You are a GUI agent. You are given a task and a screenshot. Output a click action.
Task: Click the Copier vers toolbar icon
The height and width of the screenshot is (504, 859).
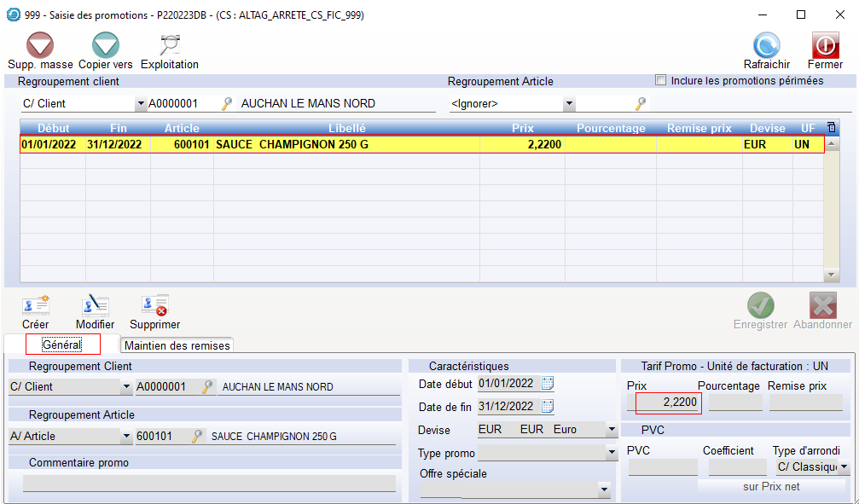pos(105,46)
